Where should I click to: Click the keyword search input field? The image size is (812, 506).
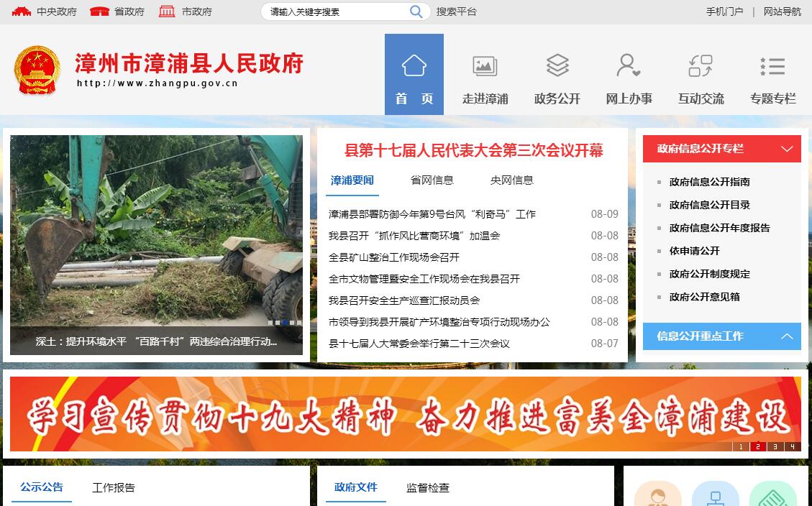pyautogui.click(x=337, y=11)
